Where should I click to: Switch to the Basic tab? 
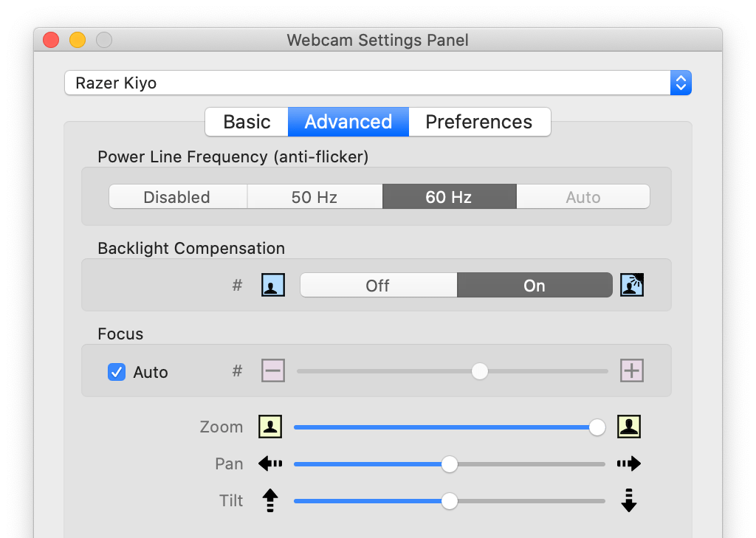[247, 122]
